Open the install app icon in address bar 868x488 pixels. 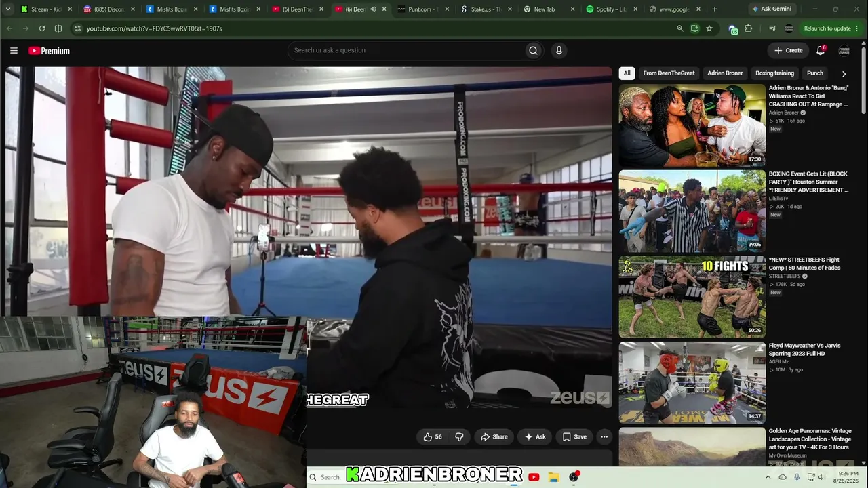point(694,28)
